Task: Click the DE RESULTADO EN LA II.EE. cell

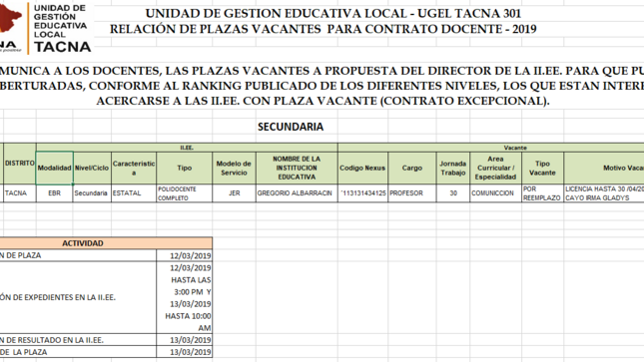Action: click(x=78, y=340)
